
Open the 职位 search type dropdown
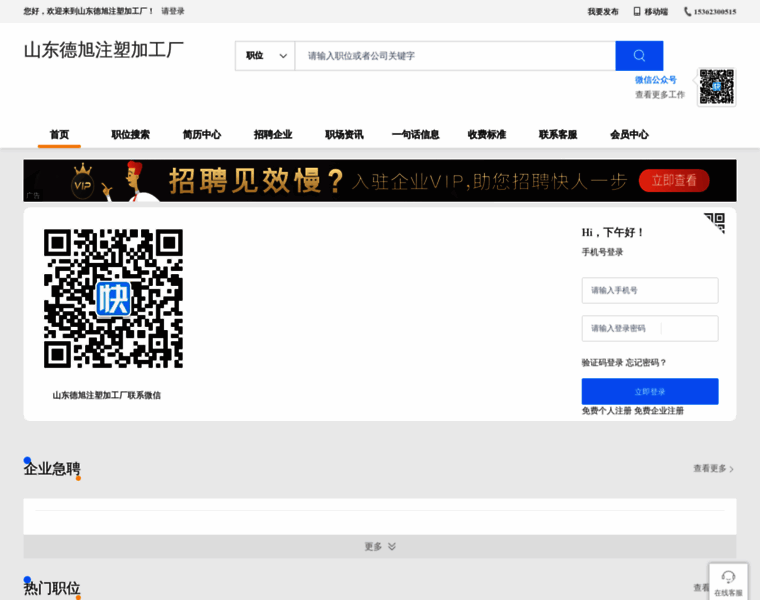click(x=265, y=56)
